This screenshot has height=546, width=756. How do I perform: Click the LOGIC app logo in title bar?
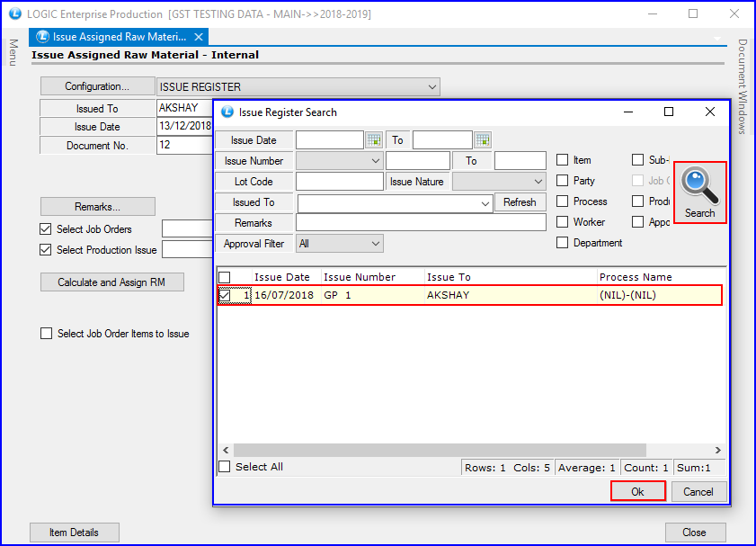click(15, 13)
